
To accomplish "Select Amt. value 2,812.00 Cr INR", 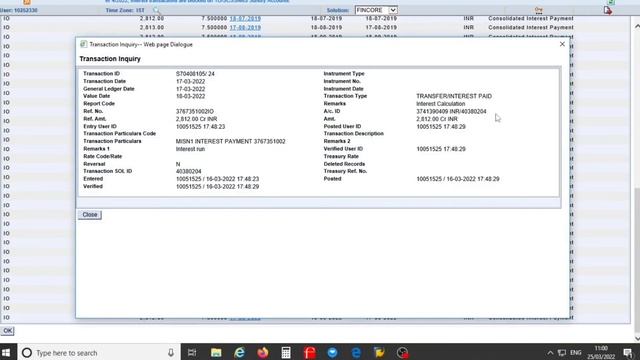I will click(x=437, y=119).
